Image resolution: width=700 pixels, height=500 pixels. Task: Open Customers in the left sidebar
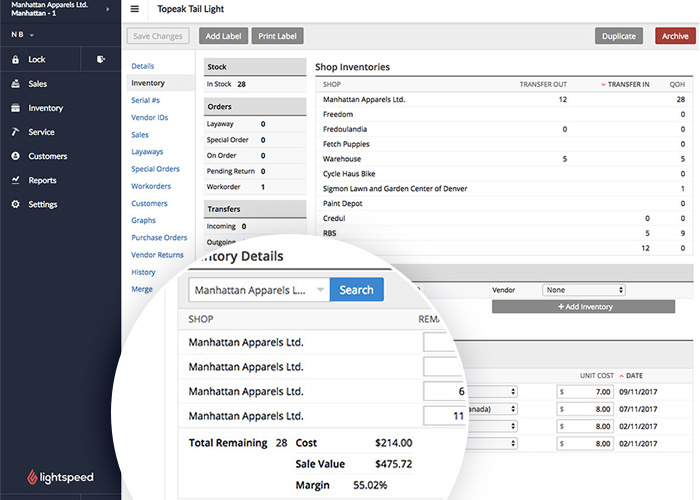tap(48, 156)
